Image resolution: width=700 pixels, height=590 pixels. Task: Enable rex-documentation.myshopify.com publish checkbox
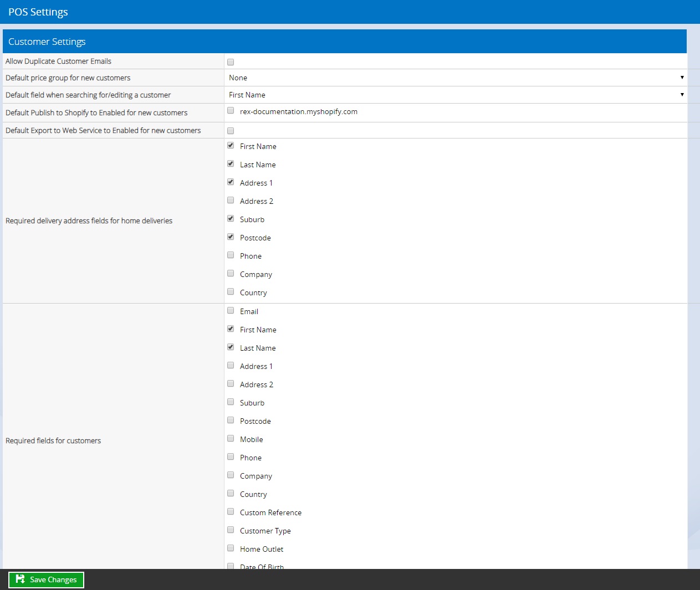point(231,111)
